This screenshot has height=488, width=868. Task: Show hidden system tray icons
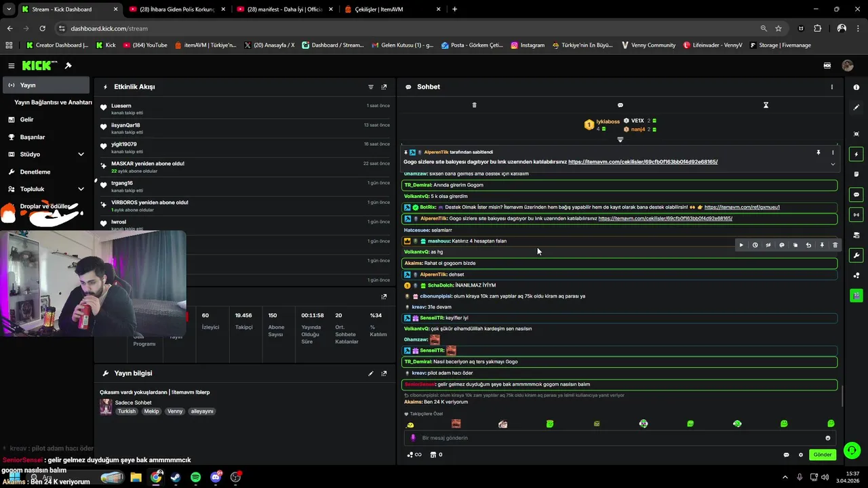(785, 477)
